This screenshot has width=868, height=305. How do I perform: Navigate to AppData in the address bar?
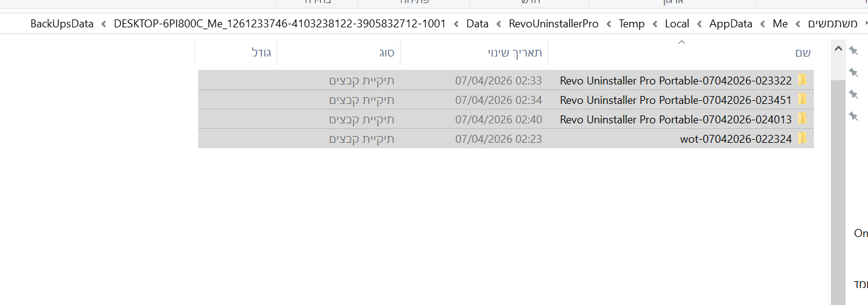tap(731, 24)
